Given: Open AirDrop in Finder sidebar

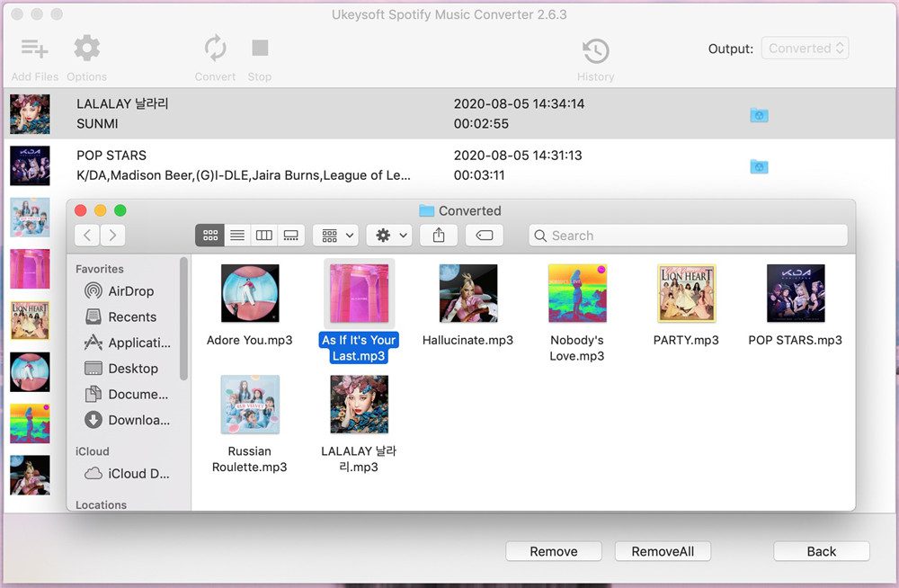Looking at the screenshot, I should pyautogui.click(x=120, y=290).
